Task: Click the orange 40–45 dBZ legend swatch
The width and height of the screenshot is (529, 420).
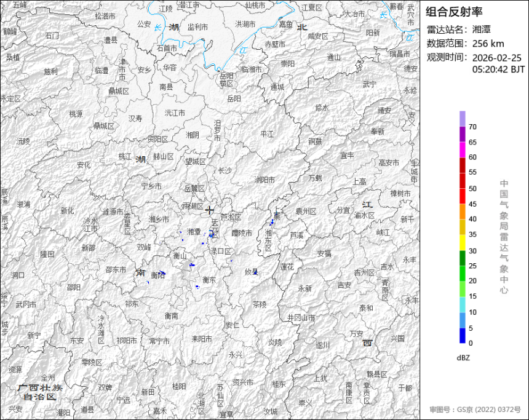Action: click(462, 212)
